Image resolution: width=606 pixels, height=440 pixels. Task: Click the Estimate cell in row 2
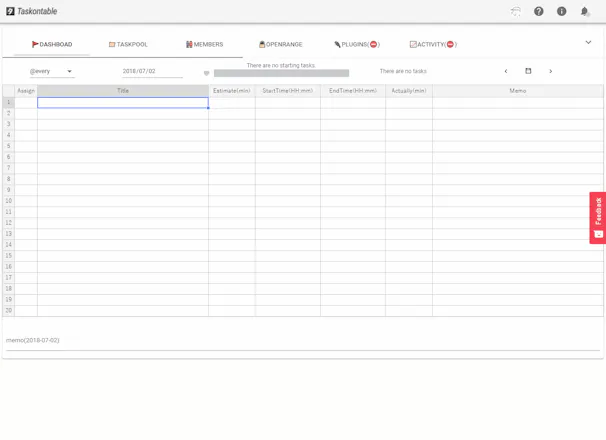(232, 113)
